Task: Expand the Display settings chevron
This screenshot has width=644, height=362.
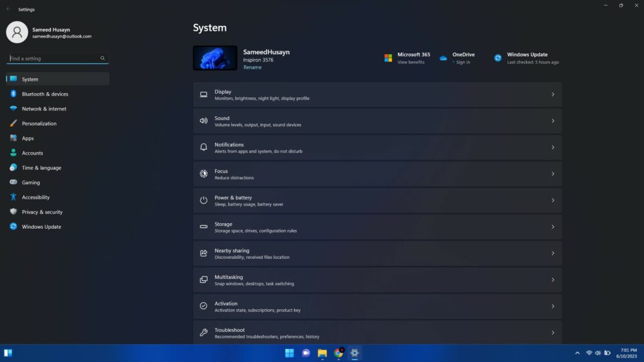Action: (x=553, y=95)
